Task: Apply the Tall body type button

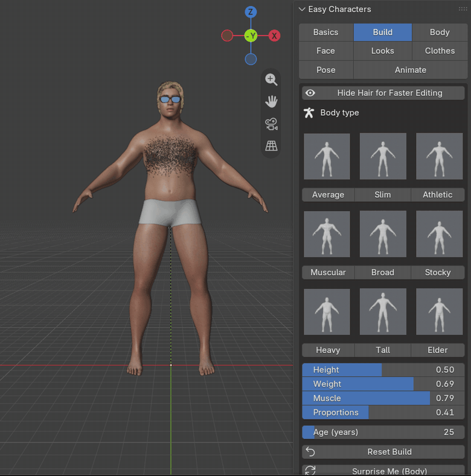Action: click(x=383, y=350)
